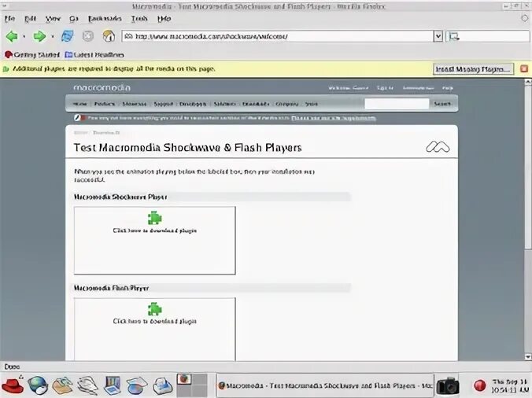Click the Firefox throbber icon at top right
The image size is (532, 398).
click(x=525, y=18)
